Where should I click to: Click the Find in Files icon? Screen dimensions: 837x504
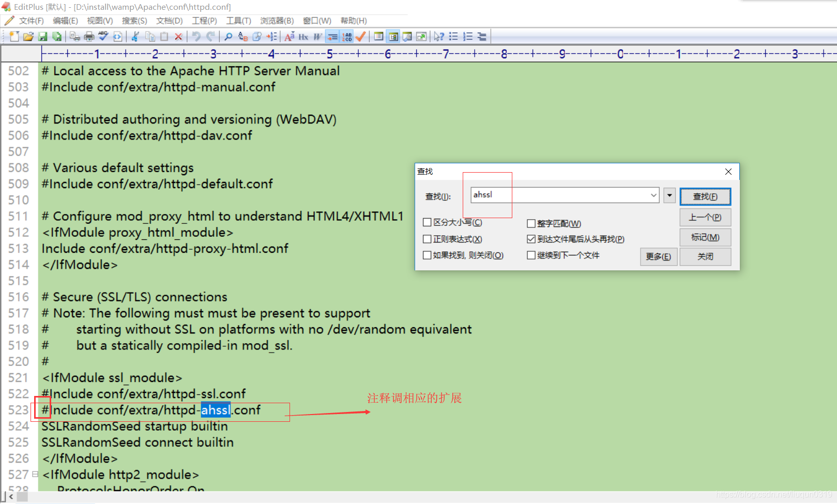[257, 36]
